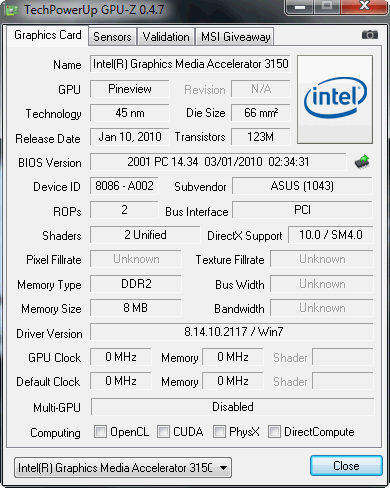The height and width of the screenshot is (488, 390).
Task: Click the Die Size value 66 mm²
Action: (261, 113)
